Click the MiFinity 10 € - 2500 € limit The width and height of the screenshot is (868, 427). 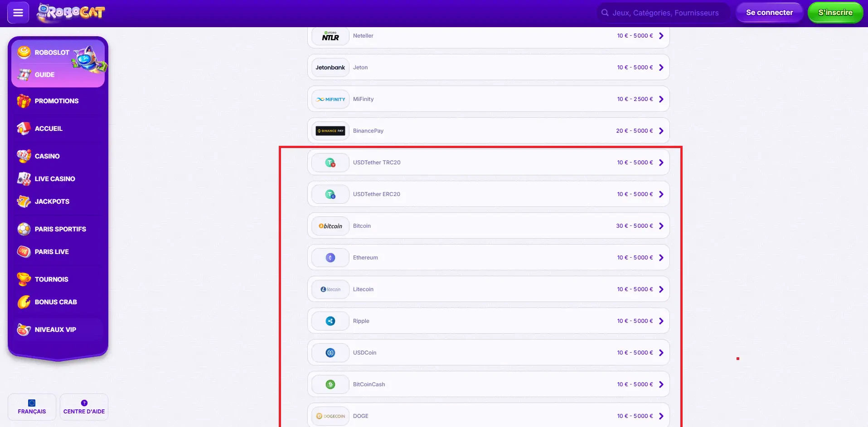point(635,99)
